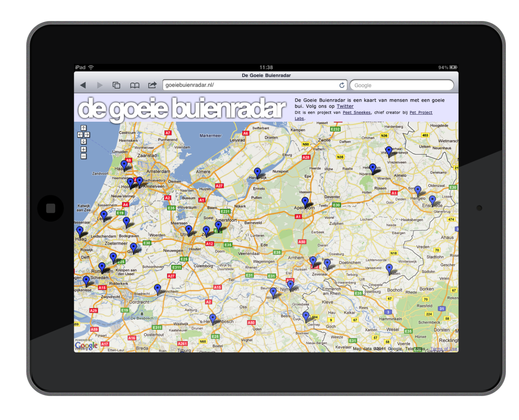519x420 pixels.
Task: Select the map marker near Spijkenisse
Action: click(x=86, y=281)
